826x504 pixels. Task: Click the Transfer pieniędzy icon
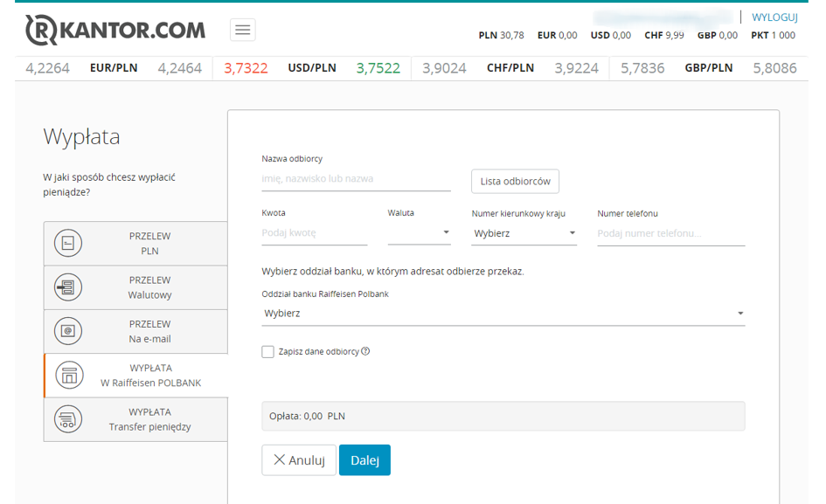(x=68, y=419)
